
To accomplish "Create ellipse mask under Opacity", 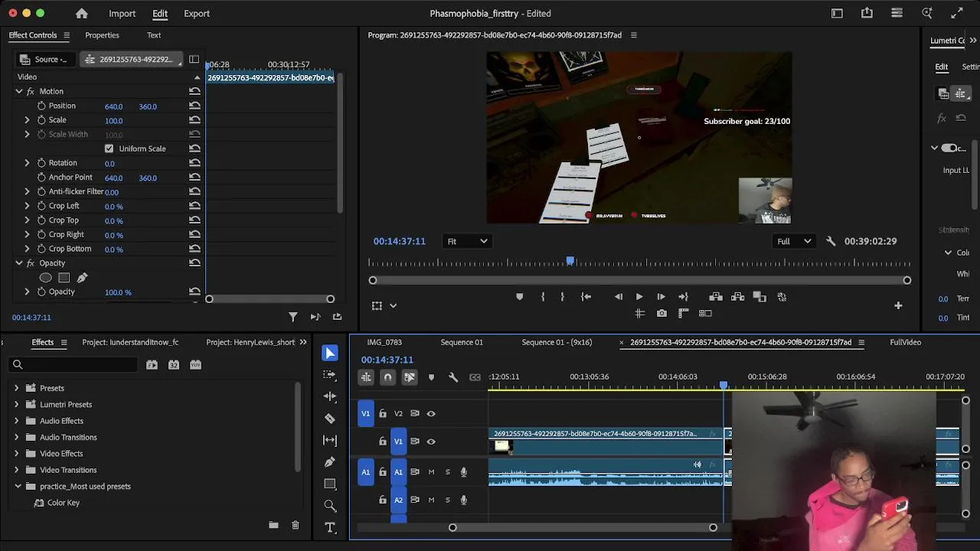I will click(46, 278).
